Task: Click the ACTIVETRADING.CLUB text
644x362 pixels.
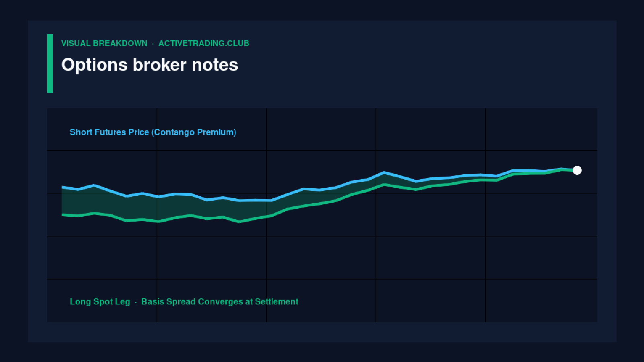Action: [204, 43]
